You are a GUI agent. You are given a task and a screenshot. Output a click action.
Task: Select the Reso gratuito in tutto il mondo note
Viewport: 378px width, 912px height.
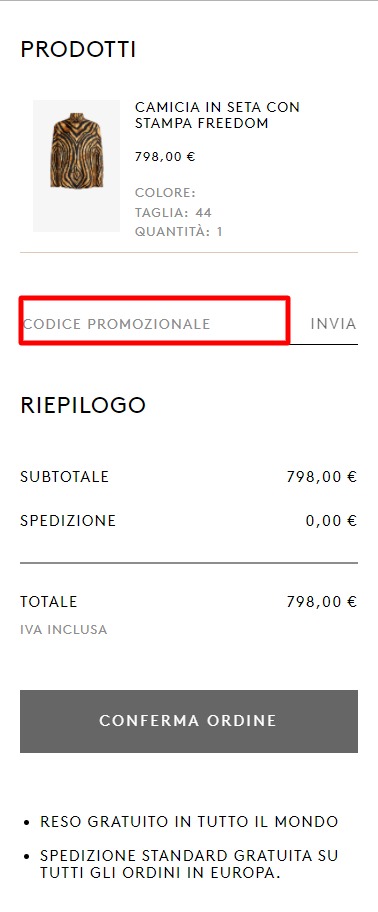tap(189, 822)
